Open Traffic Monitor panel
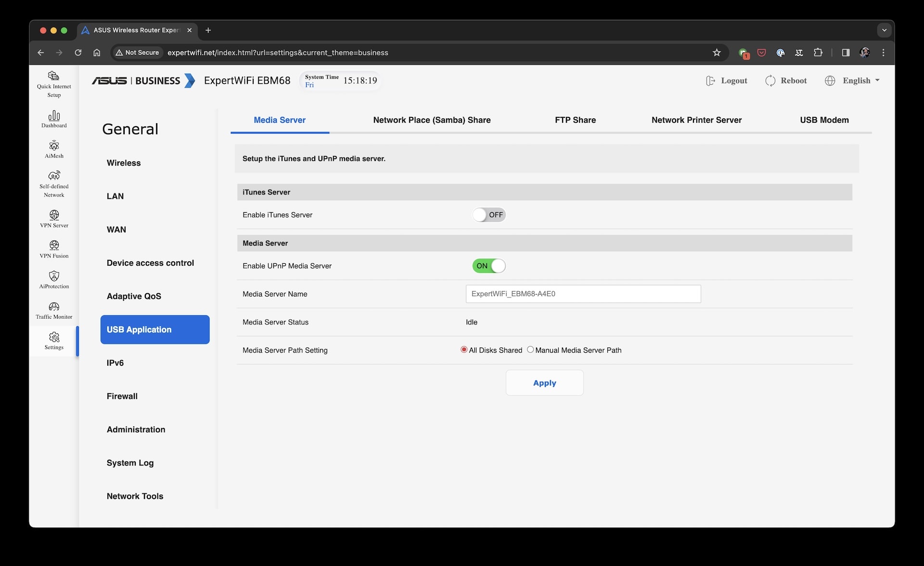The height and width of the screenshot is (566, 924). tap(53, 311)
